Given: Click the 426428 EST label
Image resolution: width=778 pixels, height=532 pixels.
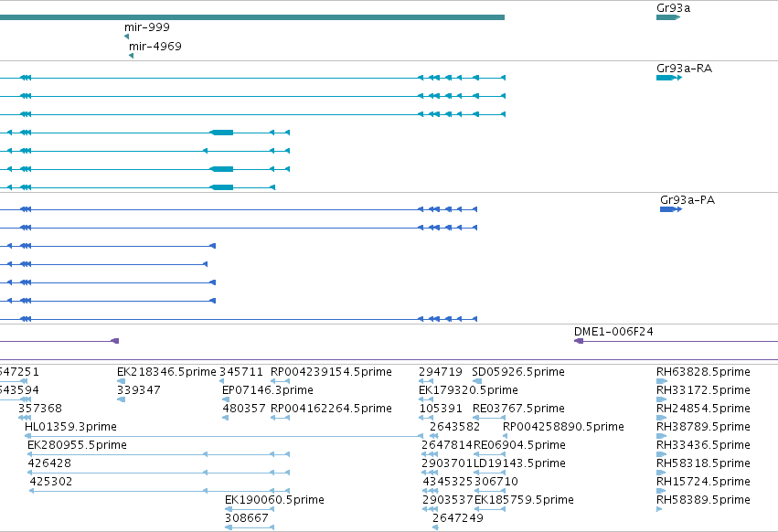Looking at the screenshot, I should pos(49,463).
